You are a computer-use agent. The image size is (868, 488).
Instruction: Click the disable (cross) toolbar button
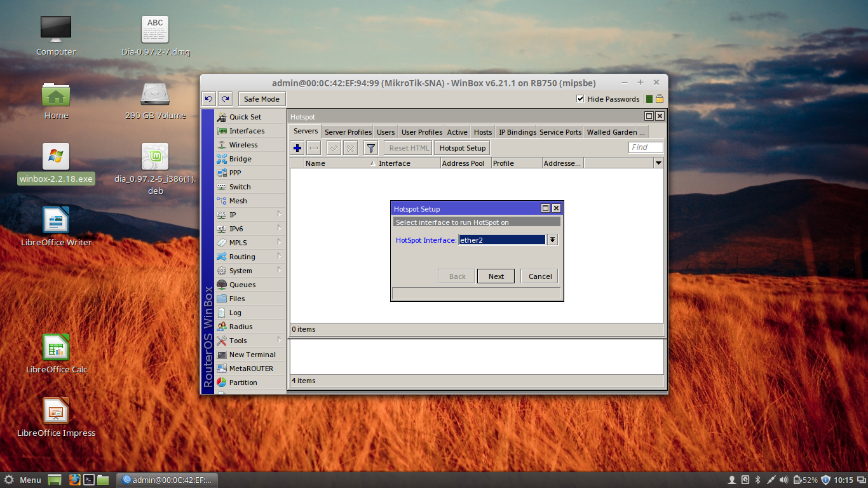coord(350,148)
